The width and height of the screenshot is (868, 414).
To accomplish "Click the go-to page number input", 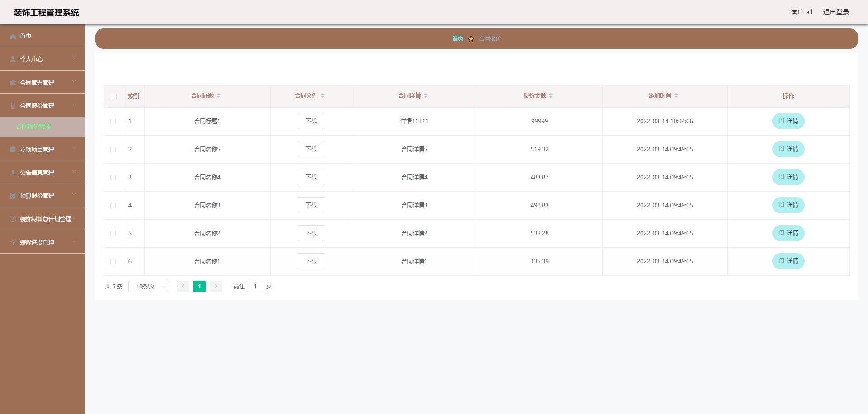I will tap(255, 286).
